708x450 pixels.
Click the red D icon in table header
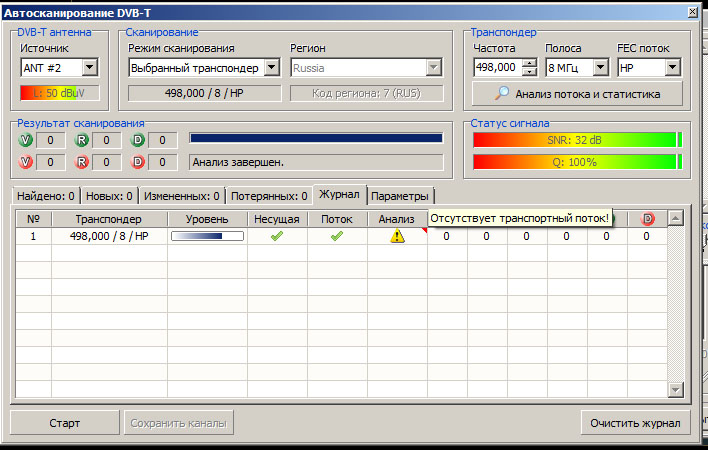coord(647,219)
